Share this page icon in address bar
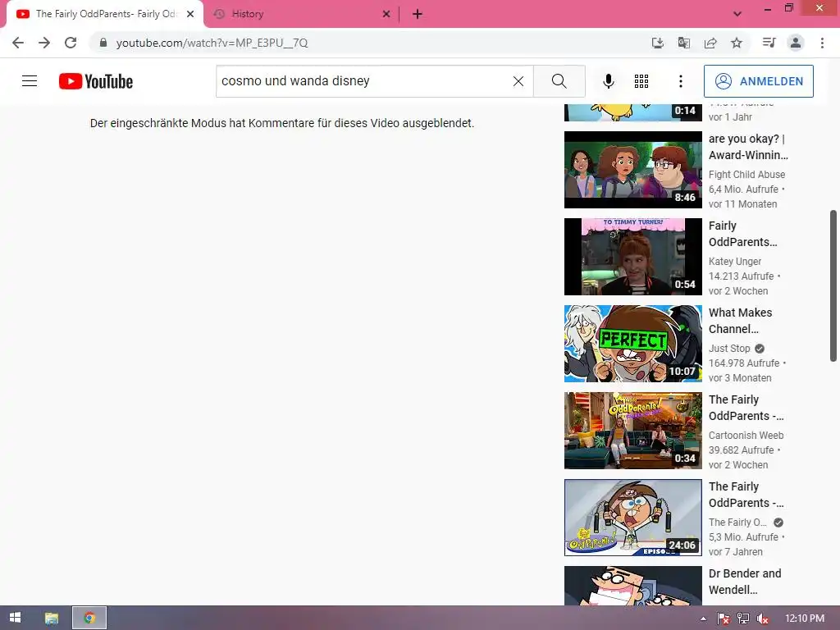This screenshot has height=630, width=840. click(x=710, y=43)
